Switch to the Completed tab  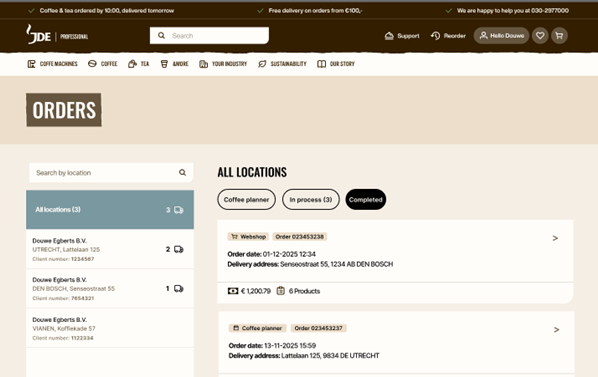point(365,199)
